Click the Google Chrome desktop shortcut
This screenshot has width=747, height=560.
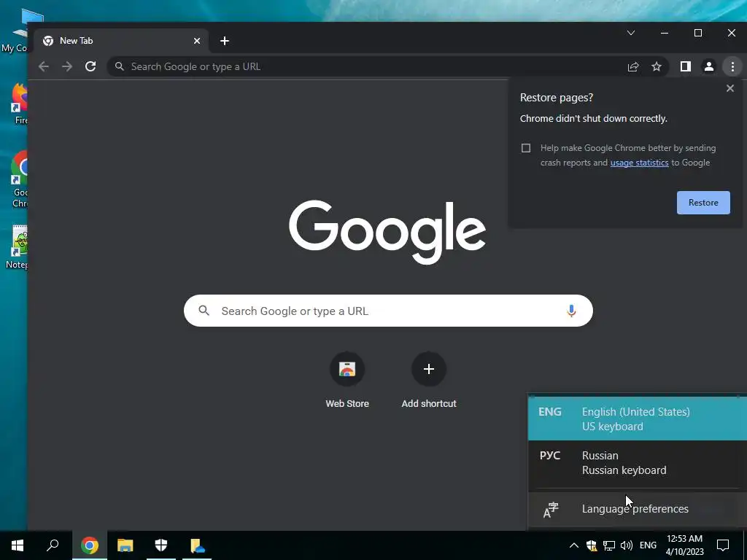pos(18,180)
